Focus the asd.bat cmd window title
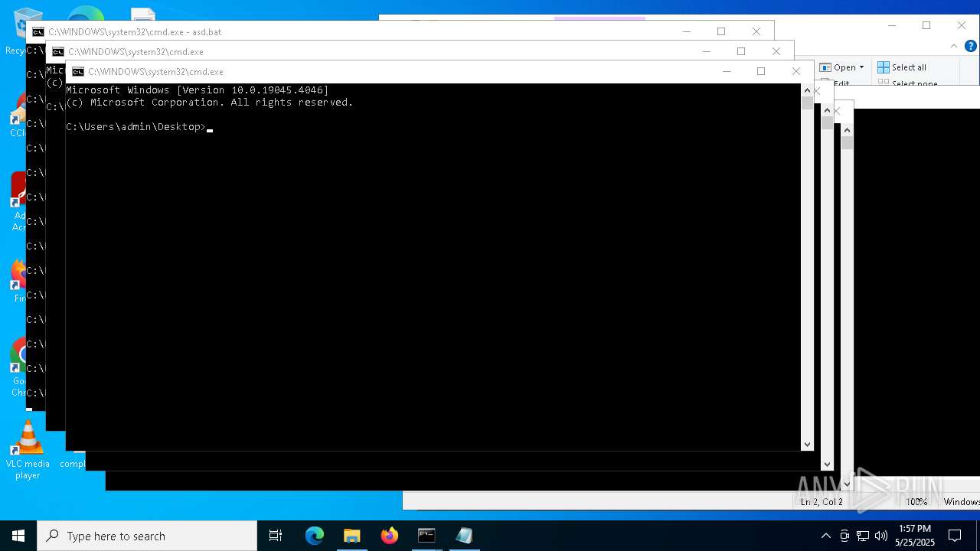 click(x=135, y=32)
